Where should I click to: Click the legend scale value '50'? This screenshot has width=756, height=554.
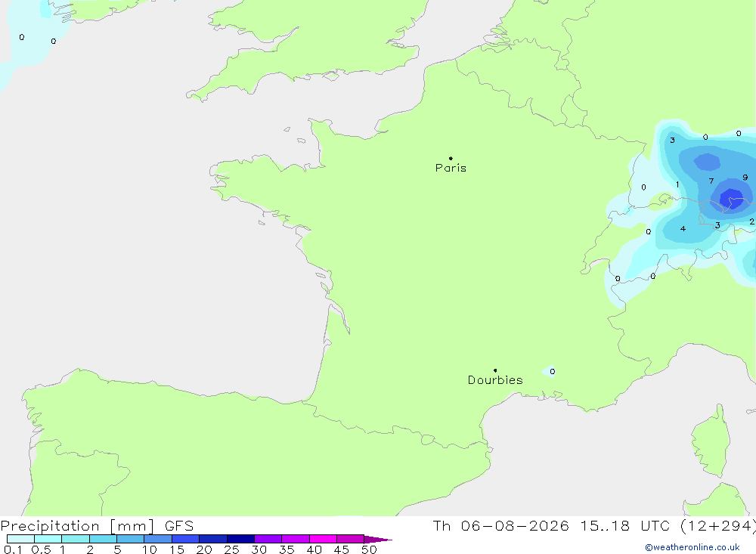[369, 549]
